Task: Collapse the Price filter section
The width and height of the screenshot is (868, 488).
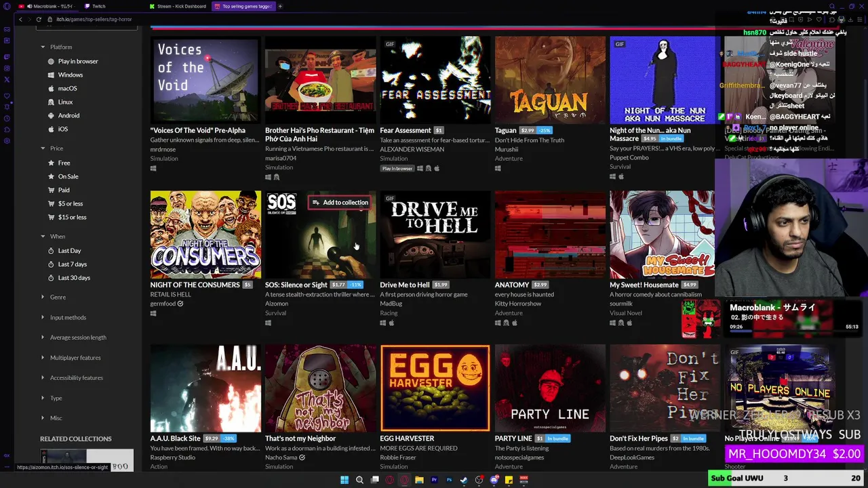Action: 52,148
